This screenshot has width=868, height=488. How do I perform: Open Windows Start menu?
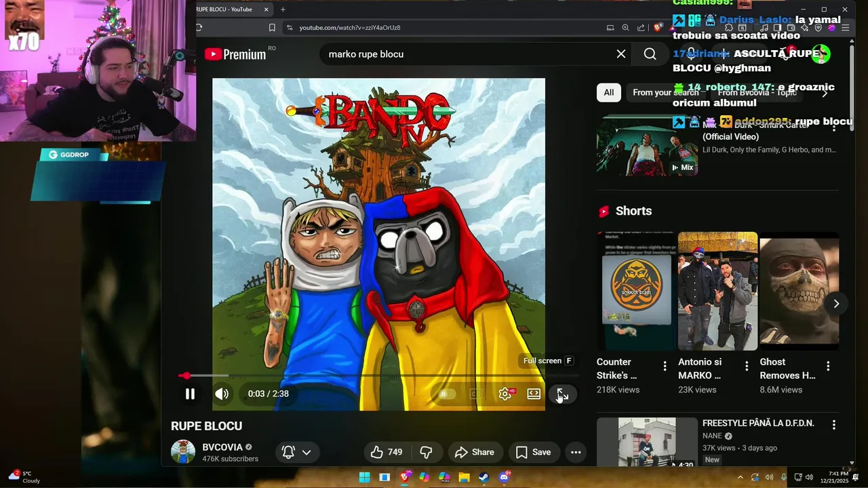tap(364, 477)
